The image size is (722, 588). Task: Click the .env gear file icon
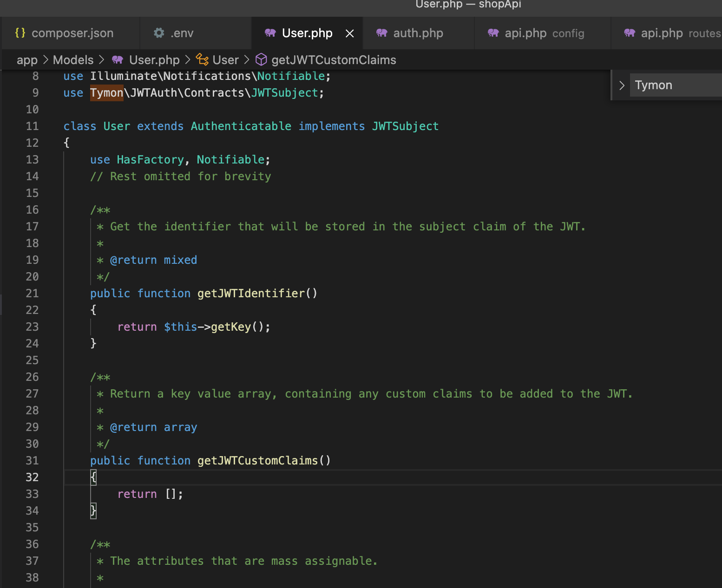point(159,33)
